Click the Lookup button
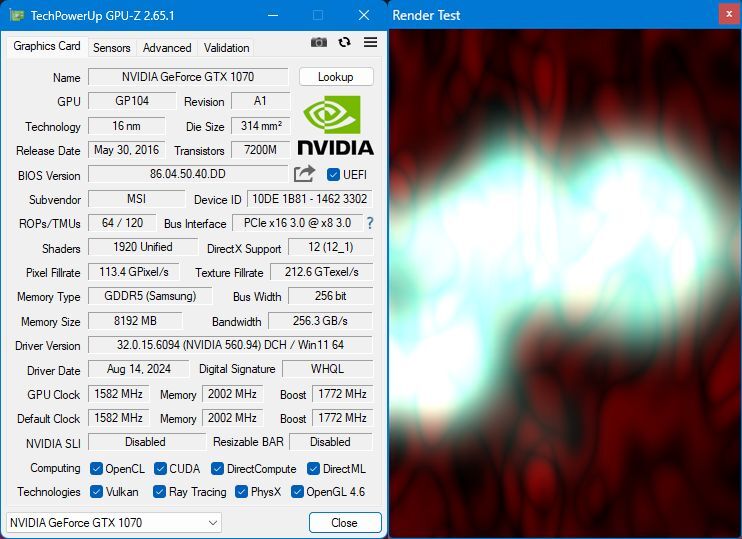Screen dimensions: 742x539 tap(336, 77)
